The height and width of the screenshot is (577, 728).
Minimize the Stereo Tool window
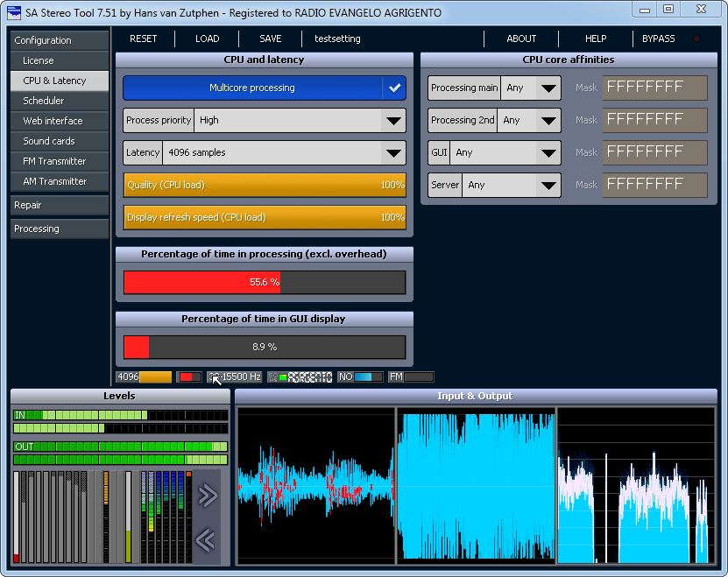pos(645,10)
